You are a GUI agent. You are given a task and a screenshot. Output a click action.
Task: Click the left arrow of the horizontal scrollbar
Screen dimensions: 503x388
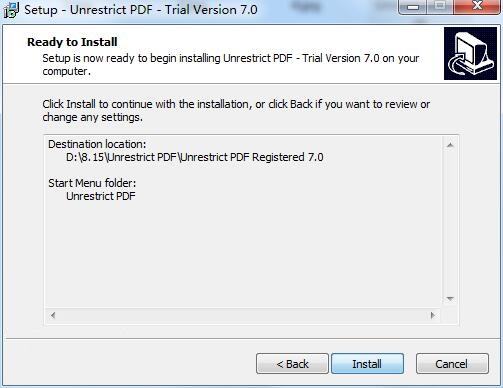tap(53, 315)
